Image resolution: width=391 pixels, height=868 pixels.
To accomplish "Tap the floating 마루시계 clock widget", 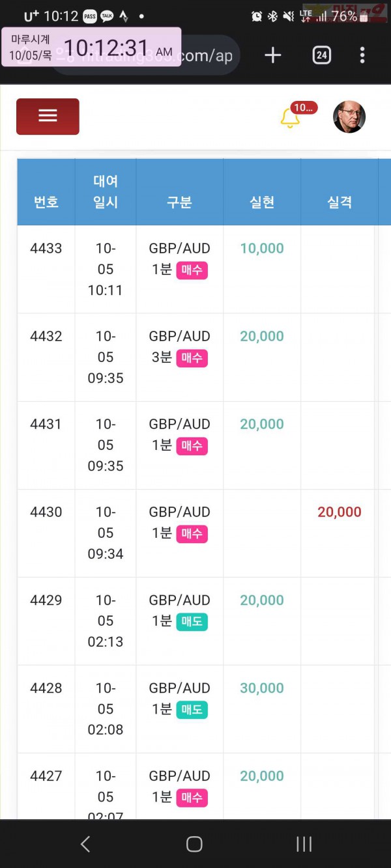I will tap(91, 47).
